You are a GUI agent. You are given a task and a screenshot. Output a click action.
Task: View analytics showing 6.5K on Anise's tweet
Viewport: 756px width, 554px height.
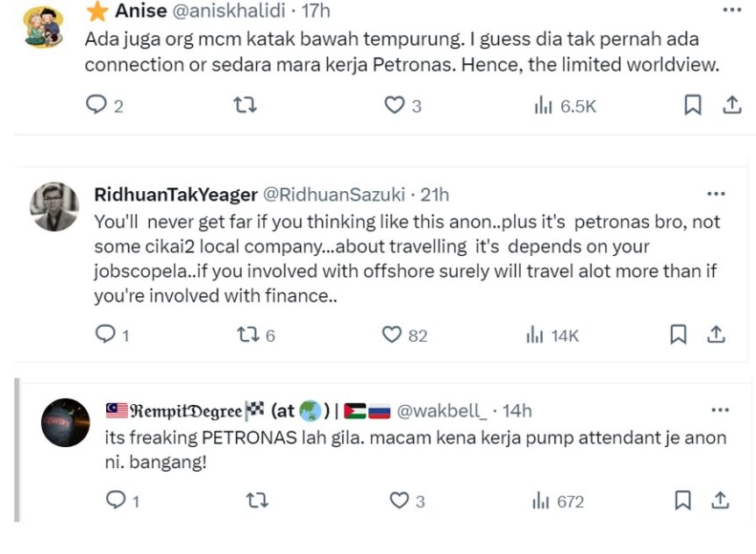[550, 104]
